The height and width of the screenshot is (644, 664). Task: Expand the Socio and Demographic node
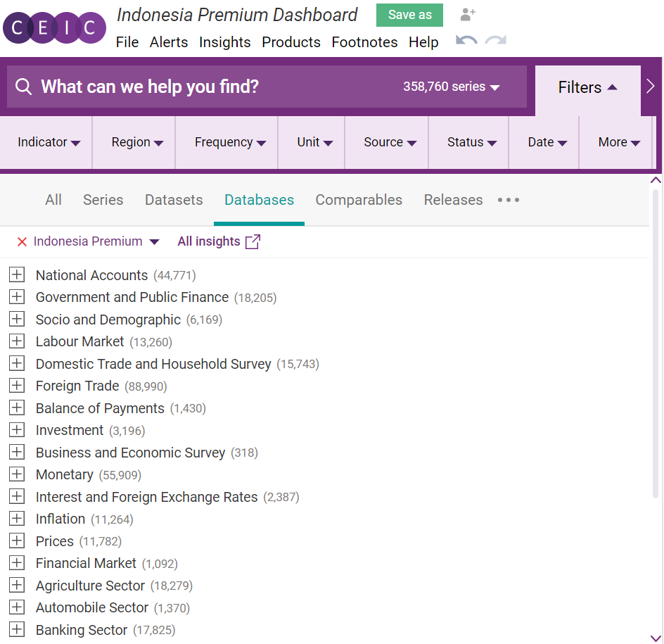tap(16, 319)
